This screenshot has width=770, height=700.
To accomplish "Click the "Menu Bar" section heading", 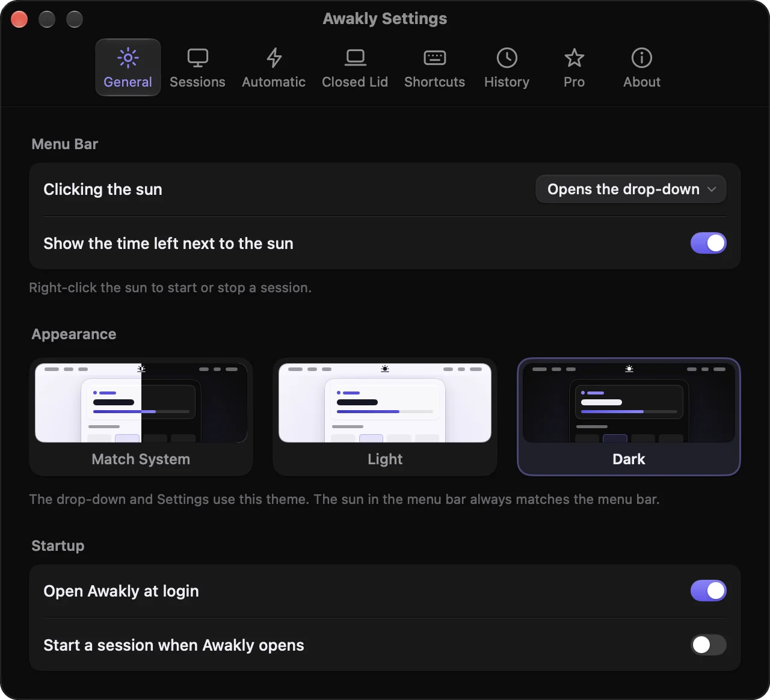I will [x=65, y=144].
